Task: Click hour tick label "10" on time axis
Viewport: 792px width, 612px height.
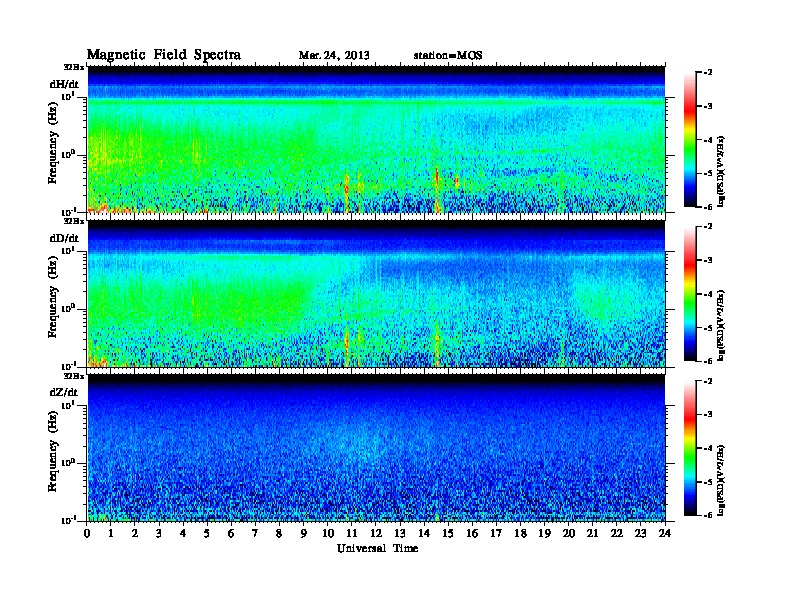Action: pos(328,533)
